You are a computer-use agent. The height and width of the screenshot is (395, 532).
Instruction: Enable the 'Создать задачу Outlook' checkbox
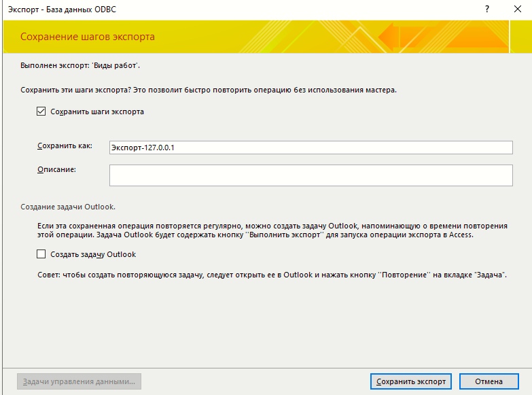pyautogui.click(x=41, y=254)
